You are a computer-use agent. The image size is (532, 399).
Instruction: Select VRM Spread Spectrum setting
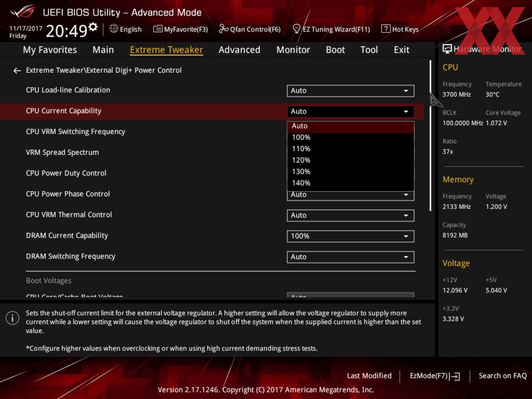[x=62, y=152]
